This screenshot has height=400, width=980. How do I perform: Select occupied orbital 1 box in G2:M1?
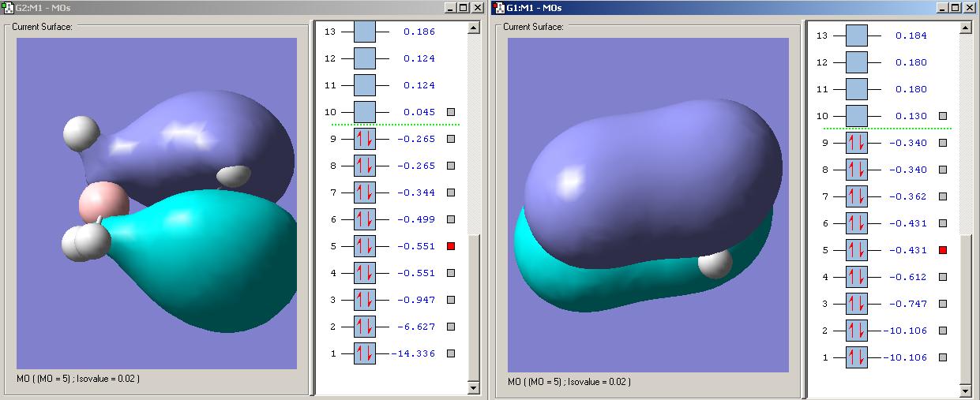coord(365,353)
